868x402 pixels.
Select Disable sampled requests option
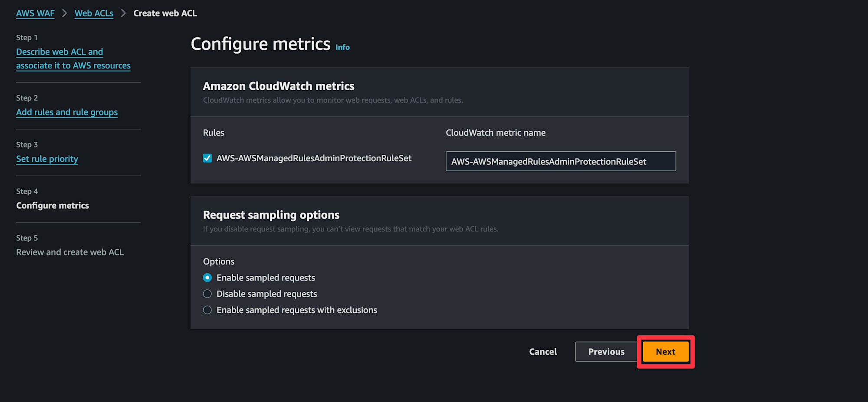(207, 294)
